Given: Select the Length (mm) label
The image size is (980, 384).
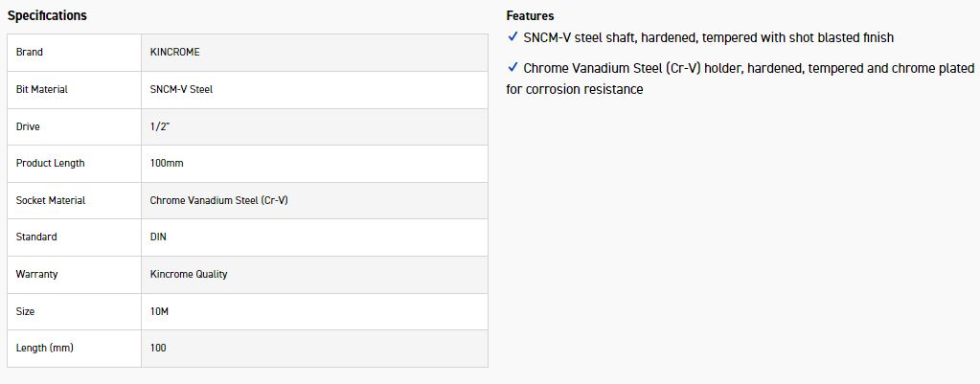Looking at the screenshot, I should [x=45, y=348].
